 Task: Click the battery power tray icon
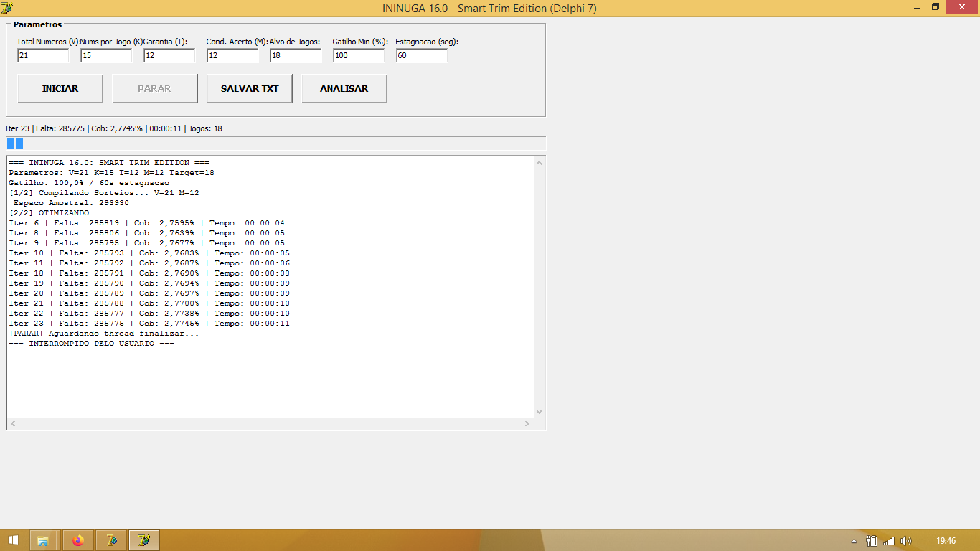click(872, 541)
